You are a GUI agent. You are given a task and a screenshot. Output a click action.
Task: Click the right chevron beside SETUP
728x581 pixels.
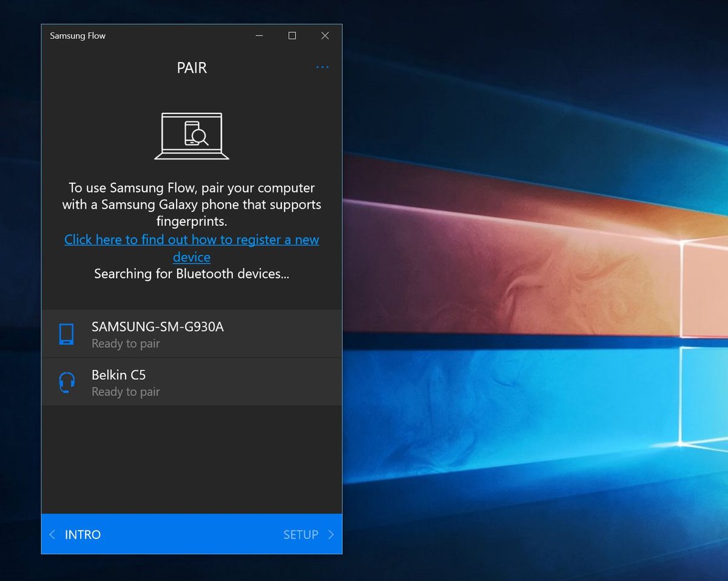pos(331,534)
